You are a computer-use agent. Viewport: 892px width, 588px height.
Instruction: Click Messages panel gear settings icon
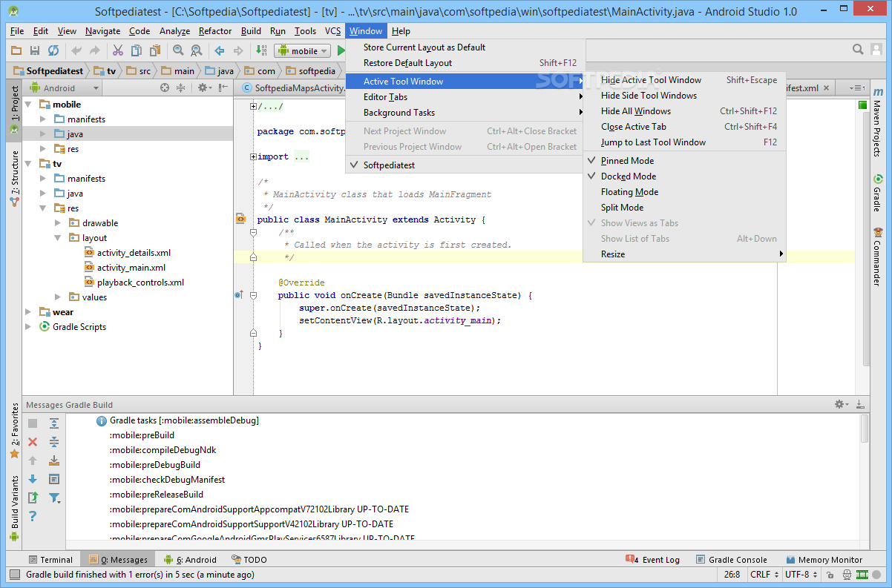[x=841, y=405]
